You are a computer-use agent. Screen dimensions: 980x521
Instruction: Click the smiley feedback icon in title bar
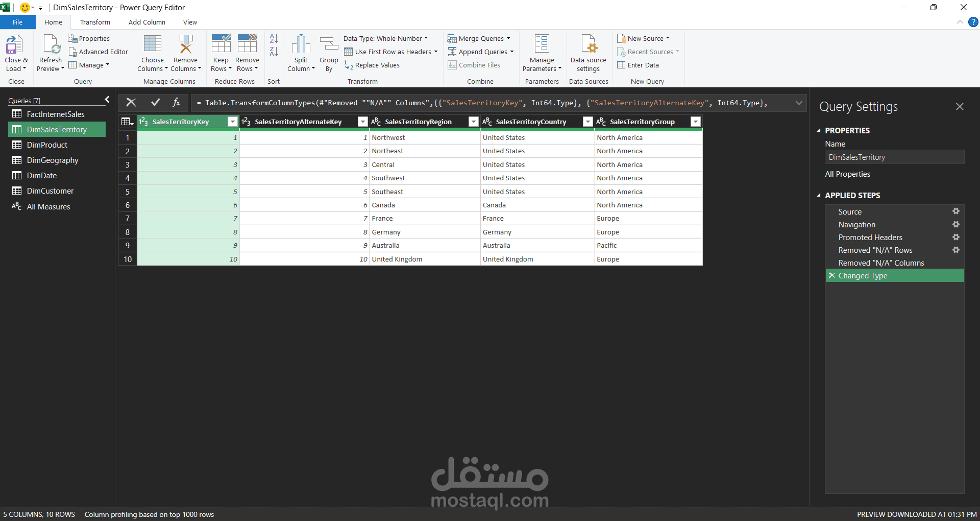24,7
